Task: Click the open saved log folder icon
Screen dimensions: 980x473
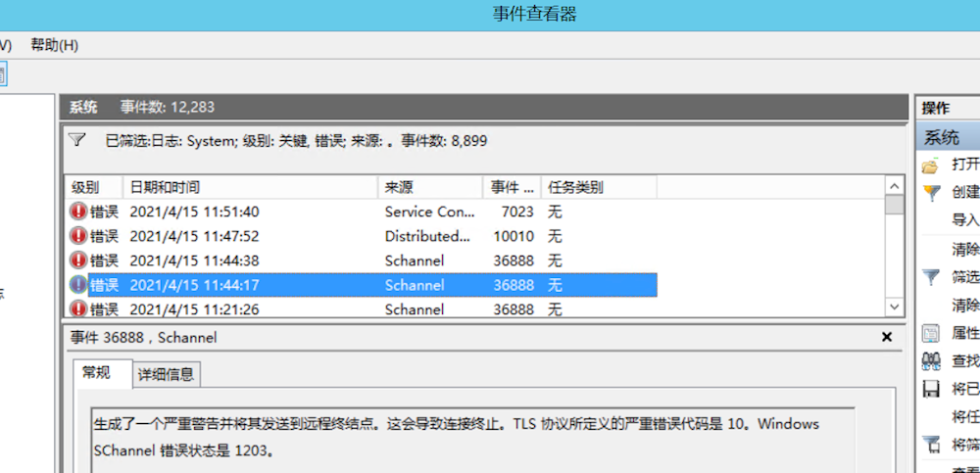Action: [x=931, y=165]
